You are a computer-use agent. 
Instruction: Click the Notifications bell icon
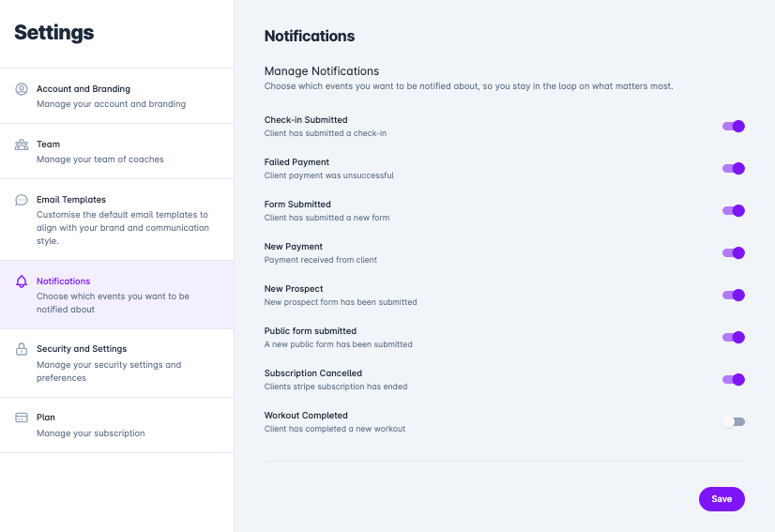point(22,281)
